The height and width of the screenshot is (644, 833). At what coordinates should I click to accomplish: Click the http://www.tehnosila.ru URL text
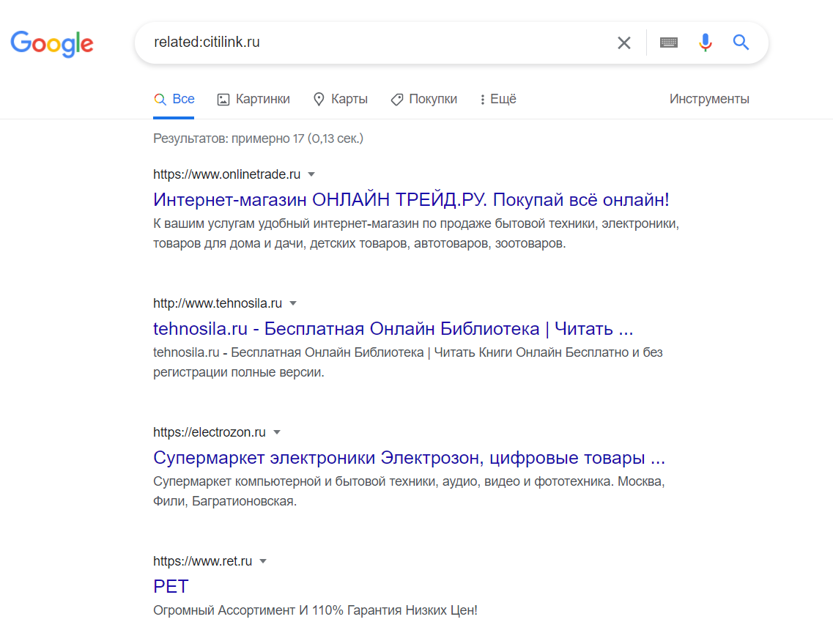point(218,303)
